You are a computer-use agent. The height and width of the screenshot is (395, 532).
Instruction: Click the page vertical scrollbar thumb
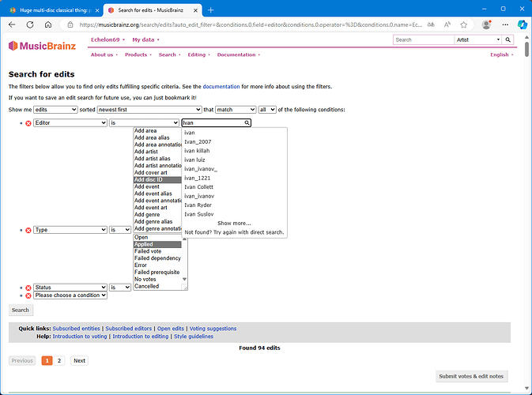(x=527, y=49)
